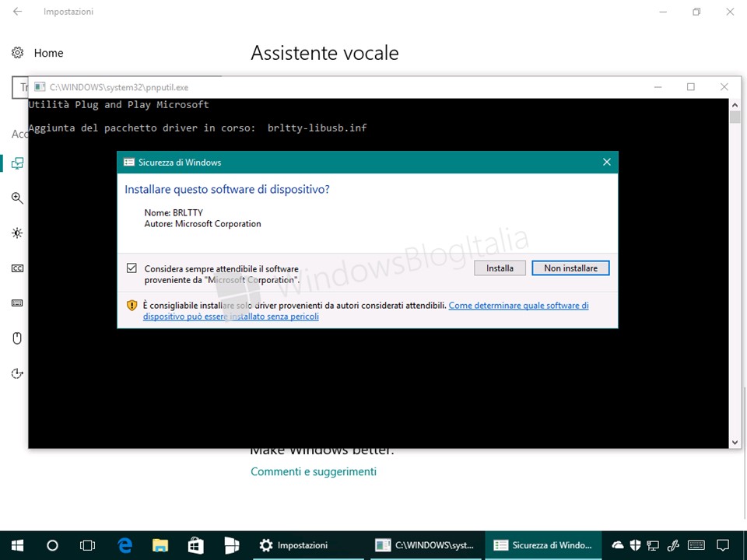Open the 'Commenti e suggerimenti' link
Screen dimensions: 747x560
(x=314, y=471)
